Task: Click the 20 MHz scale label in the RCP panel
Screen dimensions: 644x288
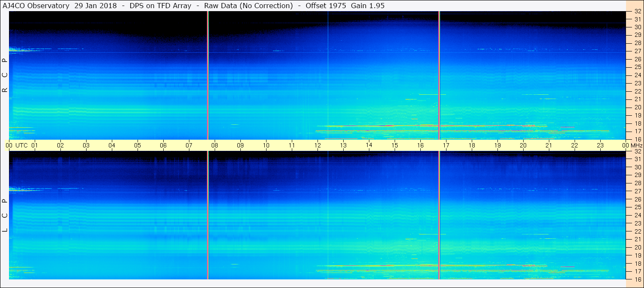Action: point(637,107)
